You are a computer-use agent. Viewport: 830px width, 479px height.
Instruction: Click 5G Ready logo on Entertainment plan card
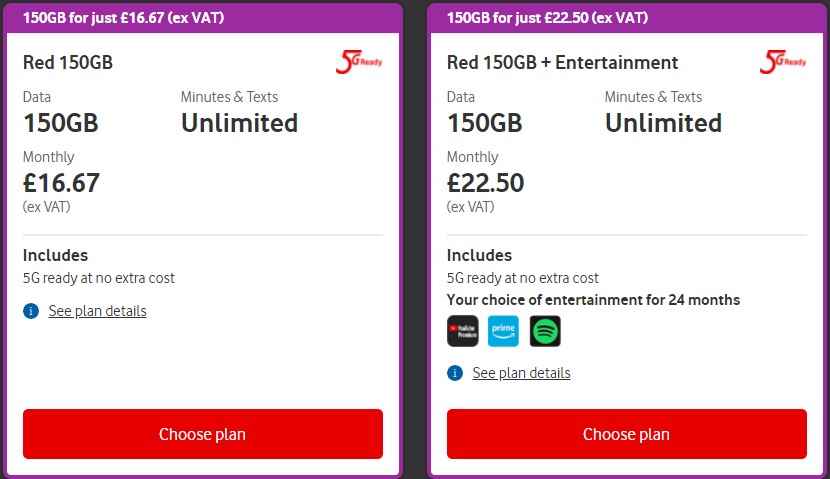(783, 62)
